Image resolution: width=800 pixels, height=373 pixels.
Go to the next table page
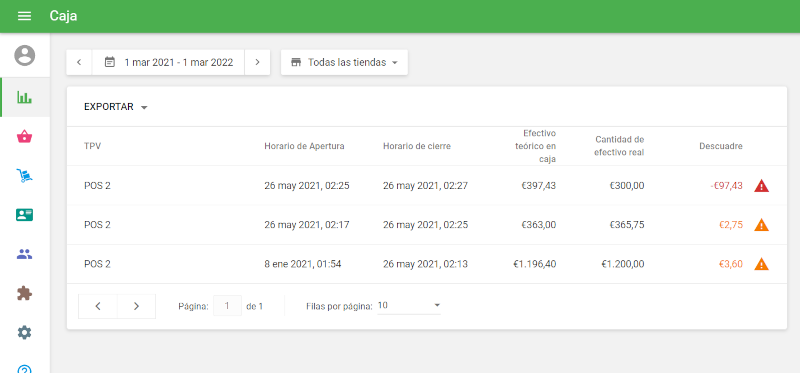point(136,306)
